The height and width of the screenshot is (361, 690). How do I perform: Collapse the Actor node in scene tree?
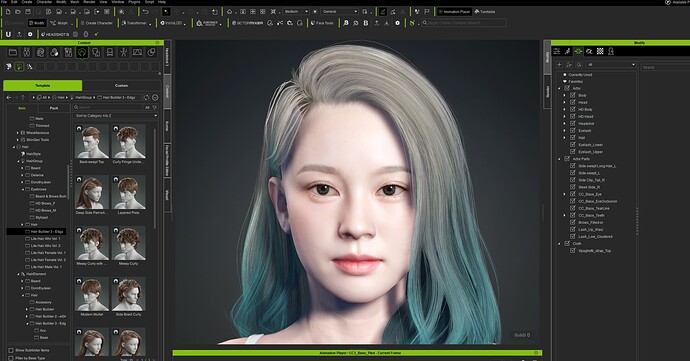coord(560,88)
